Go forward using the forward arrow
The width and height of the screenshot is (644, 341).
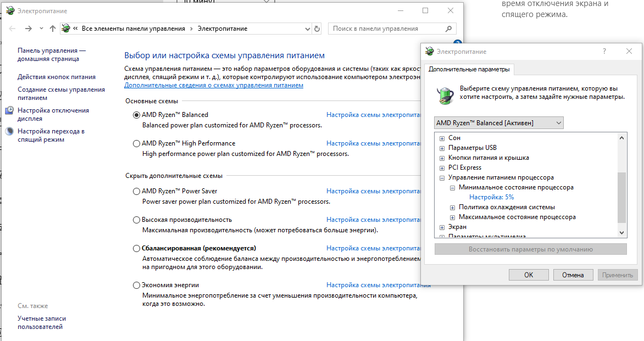click(x=28, y=29)
